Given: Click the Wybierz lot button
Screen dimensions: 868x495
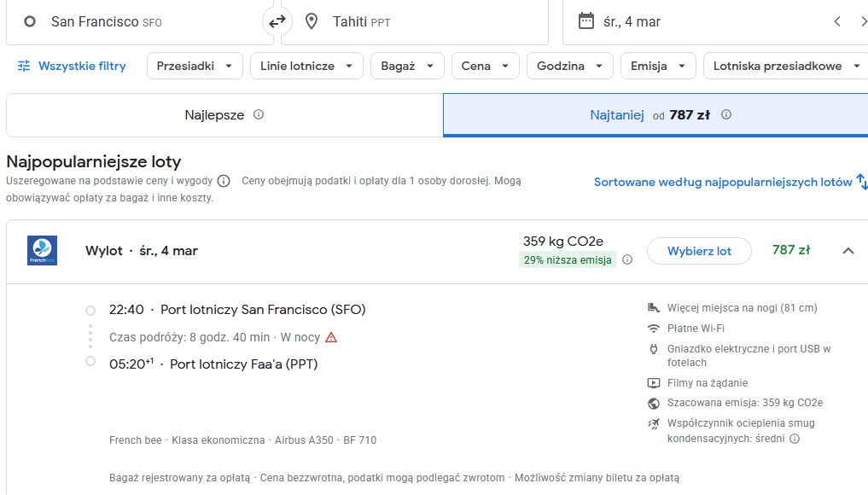Looking at the screenshot, I should (699, 251).
